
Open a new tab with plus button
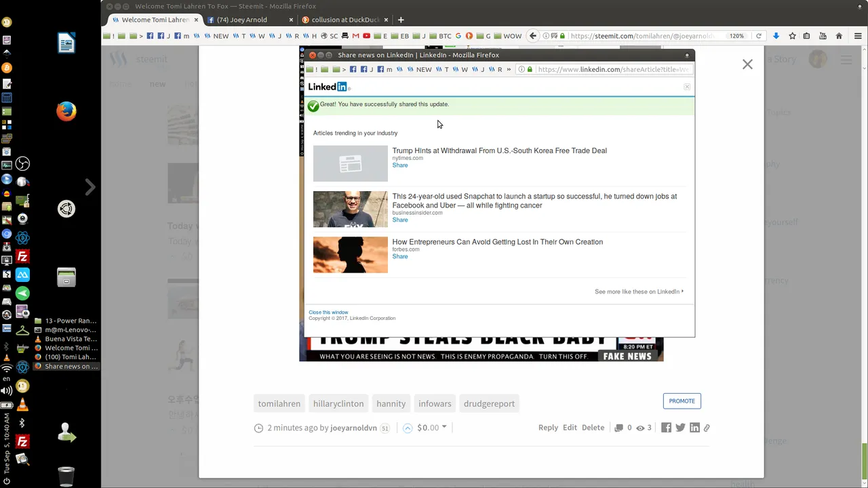401,20
